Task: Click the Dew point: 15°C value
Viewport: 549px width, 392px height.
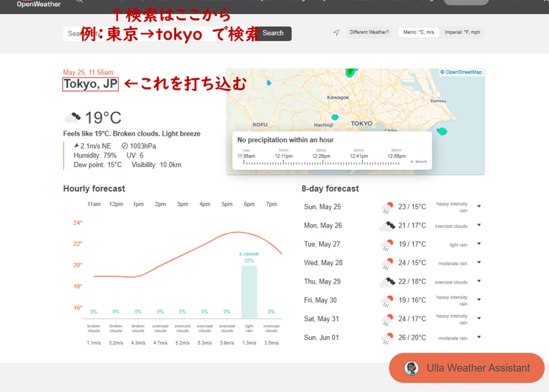Action: click(x=98, y=165)
